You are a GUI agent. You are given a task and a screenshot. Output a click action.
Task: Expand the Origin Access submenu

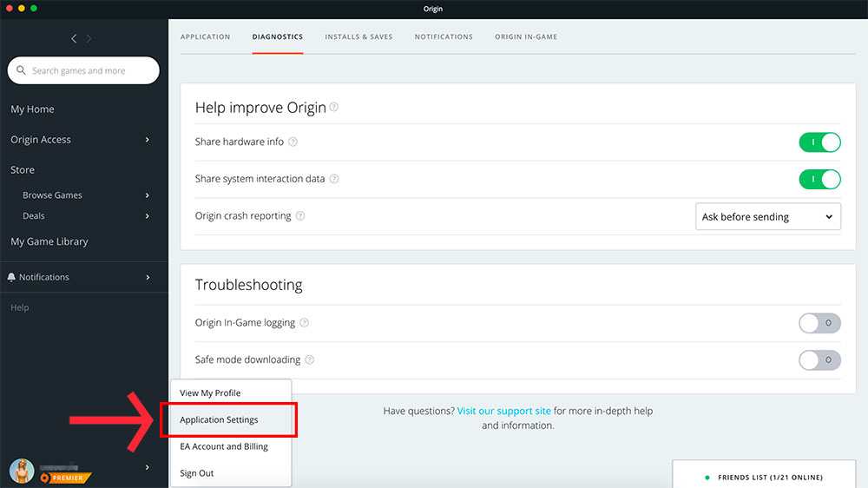click(148, 140)
